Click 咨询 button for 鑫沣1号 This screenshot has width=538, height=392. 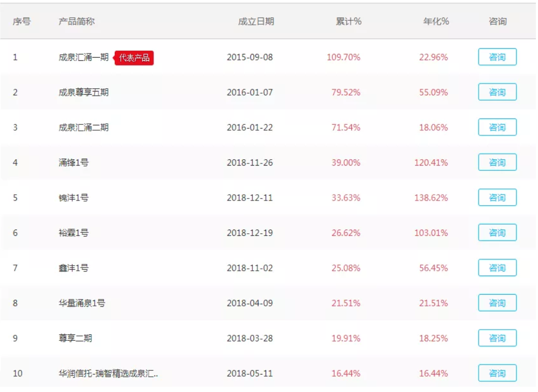(x=497, y=268)
